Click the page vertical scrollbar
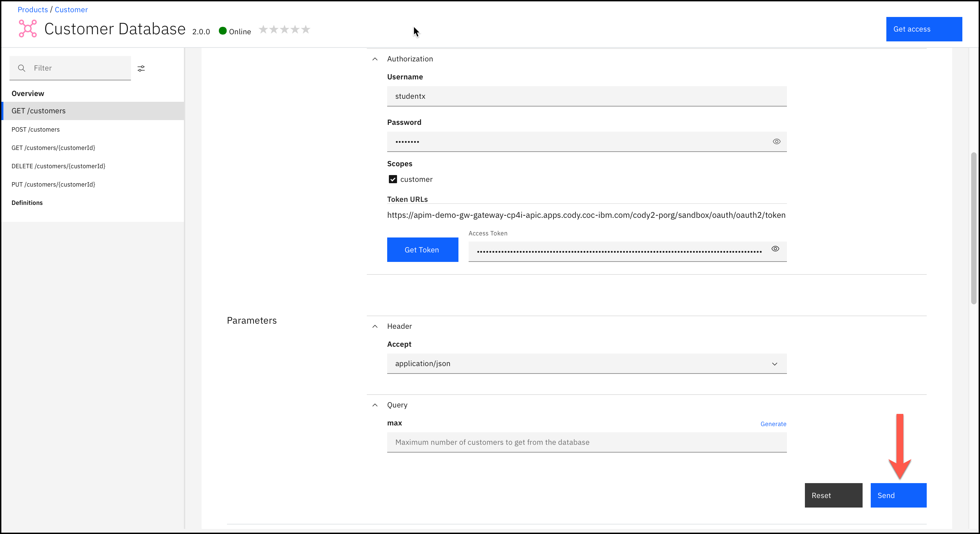Viewport: 980px width, 534px height. click(x=973, y=228)
